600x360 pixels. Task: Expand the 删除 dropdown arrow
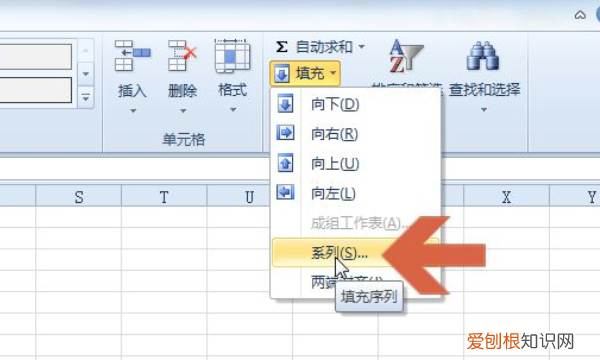click(x=183, y=111)
